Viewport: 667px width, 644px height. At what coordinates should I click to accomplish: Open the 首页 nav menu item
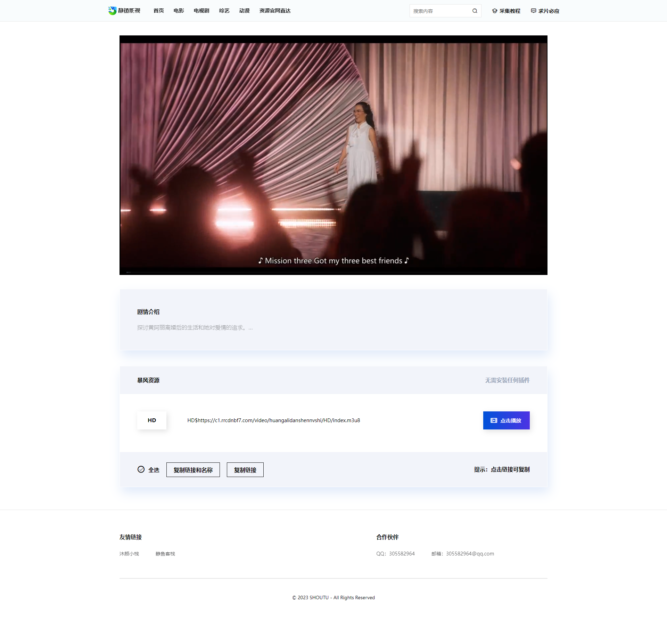158,11
